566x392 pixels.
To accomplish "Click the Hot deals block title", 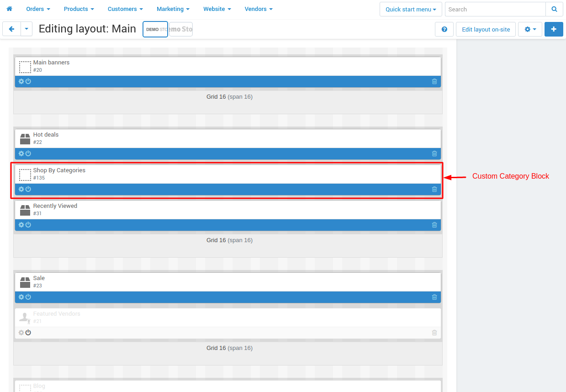I will pyautogui.click(x=46, y=135).
